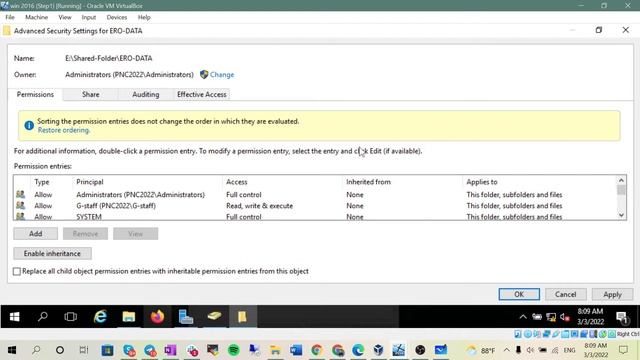Open the VirtualBox Help menu

(x=144, y=17)
